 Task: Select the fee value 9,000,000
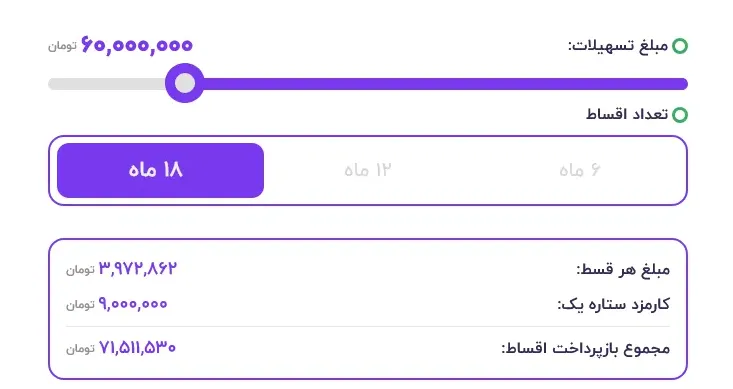tap(133, 304)
